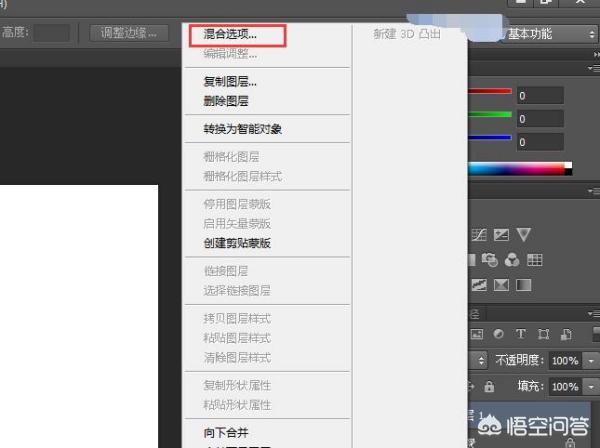The image size is (600, 448).
Task: Click the greyed 栅格化图层样式 menu entry
Action: [243, 176]
